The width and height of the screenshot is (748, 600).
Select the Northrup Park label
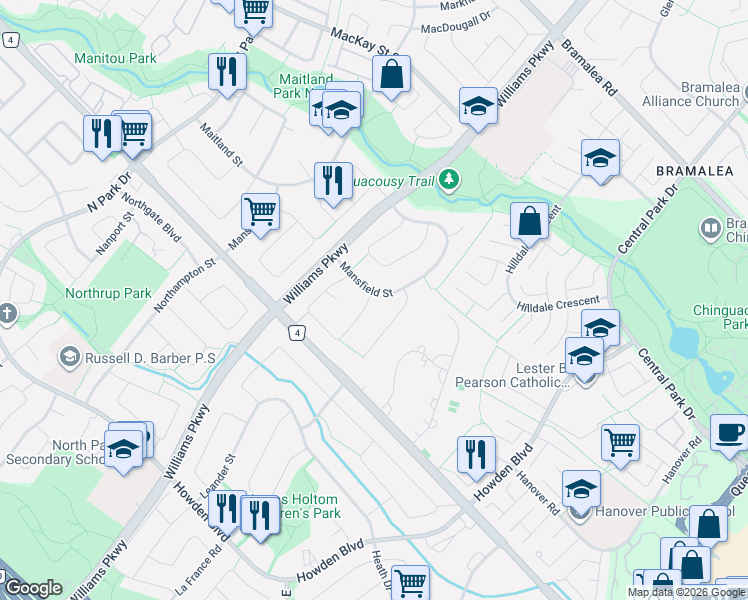(x=108, y=293)
